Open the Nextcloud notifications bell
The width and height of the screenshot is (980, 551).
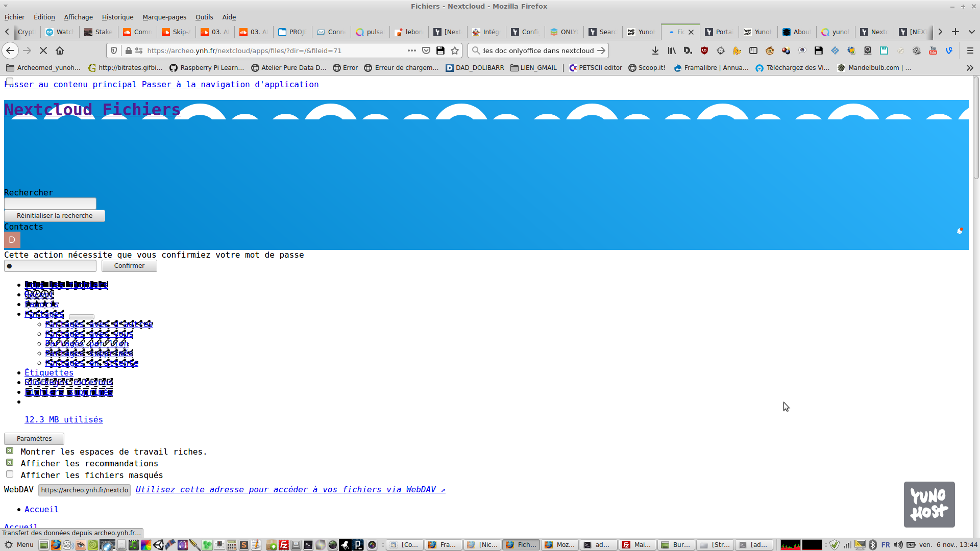pos(960,231)
